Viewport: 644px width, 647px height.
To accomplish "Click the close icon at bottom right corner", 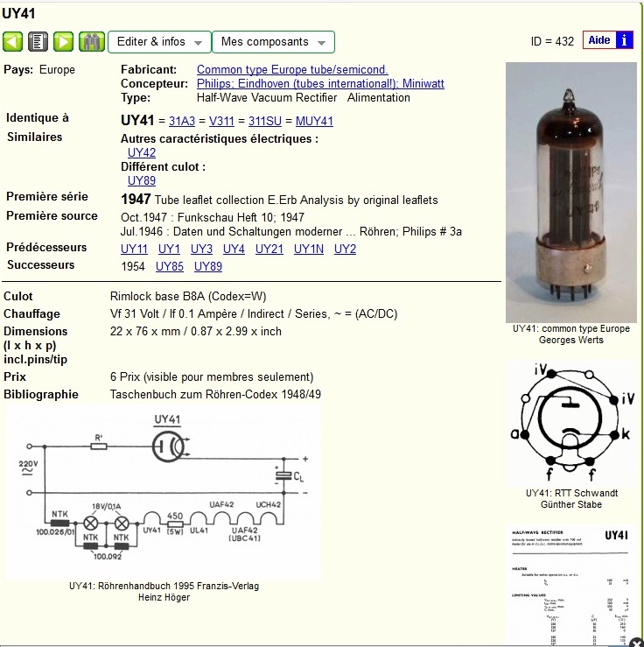I will pos(636,642).
